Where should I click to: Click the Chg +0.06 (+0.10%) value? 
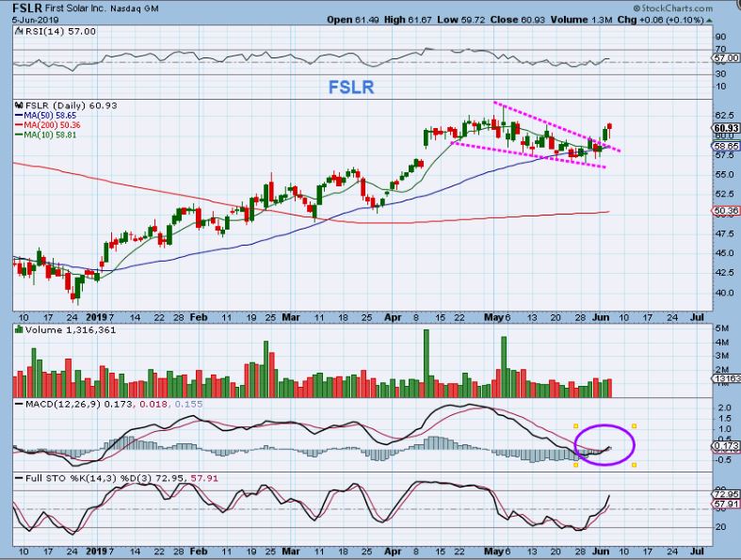[661, 20]
